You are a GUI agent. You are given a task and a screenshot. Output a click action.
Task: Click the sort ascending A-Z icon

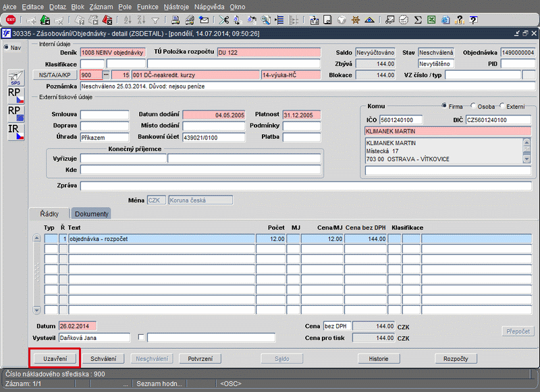pyautogui.click(x=128, y=20)
